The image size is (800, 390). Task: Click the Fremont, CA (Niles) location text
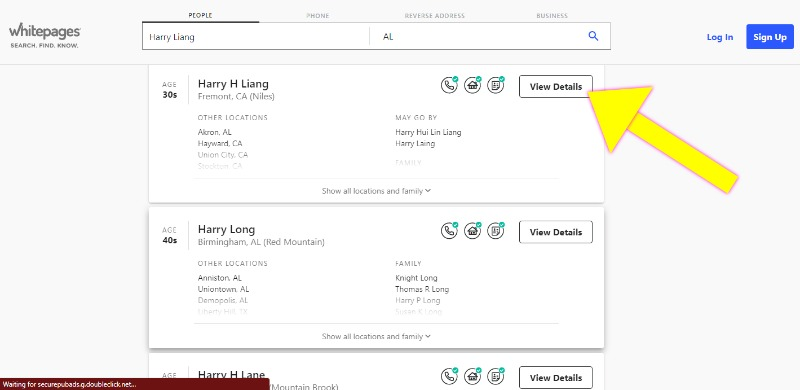point(236,96)
